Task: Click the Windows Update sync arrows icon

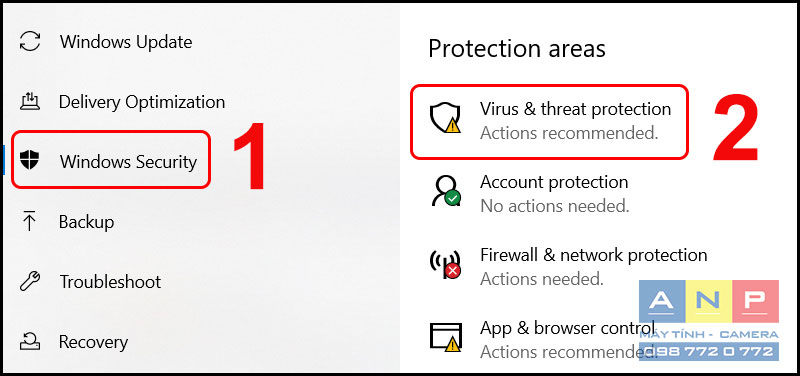Action: click(30, 41)
